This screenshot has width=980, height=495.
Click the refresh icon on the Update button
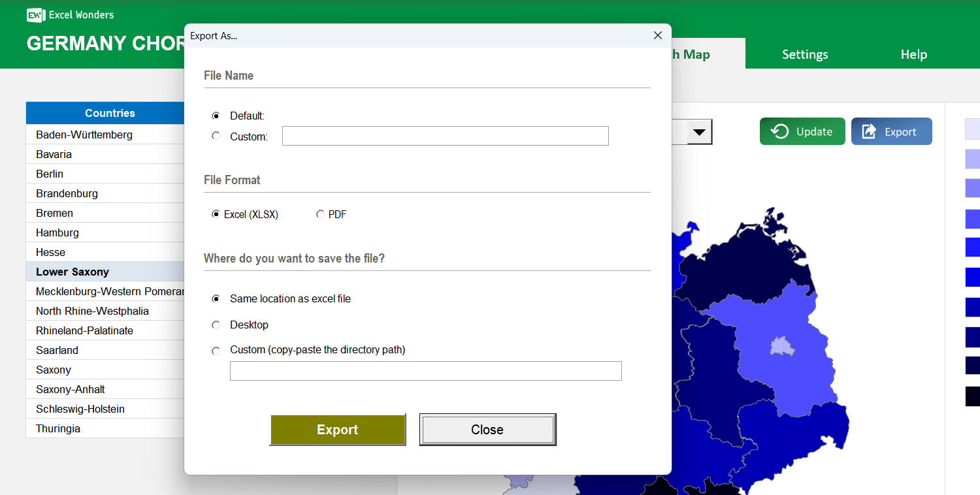[x=779, y=131]
